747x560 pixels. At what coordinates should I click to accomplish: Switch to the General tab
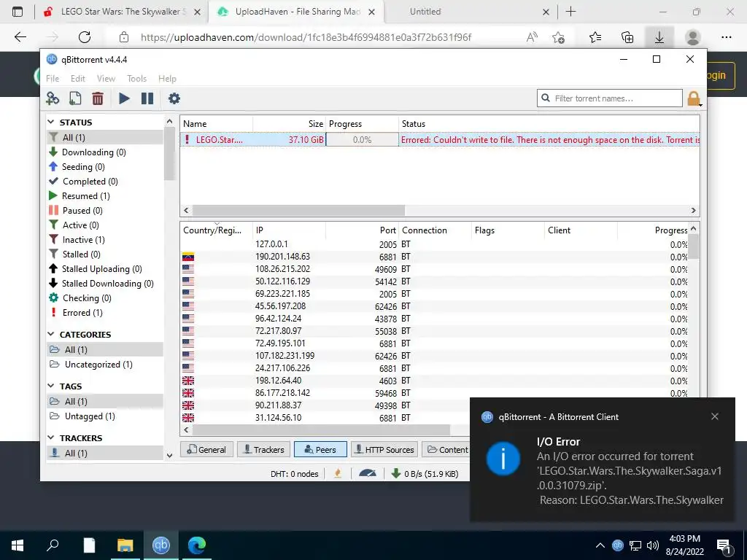(x=206, y=449)
